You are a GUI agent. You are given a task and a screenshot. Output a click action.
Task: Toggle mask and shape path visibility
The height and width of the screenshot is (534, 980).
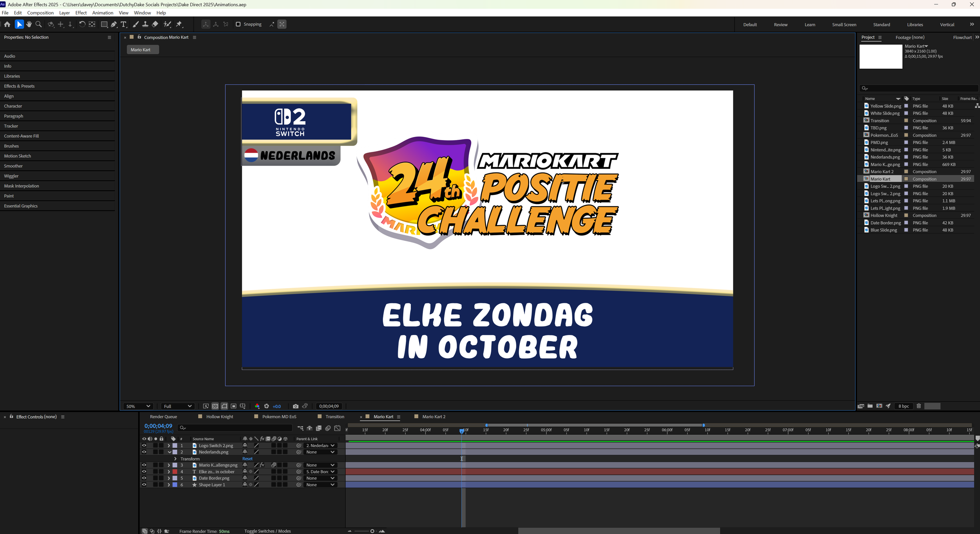[x=224, y=406]
